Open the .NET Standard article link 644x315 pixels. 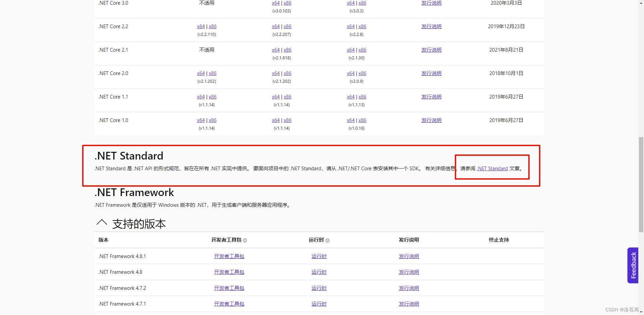pos(492,169)
